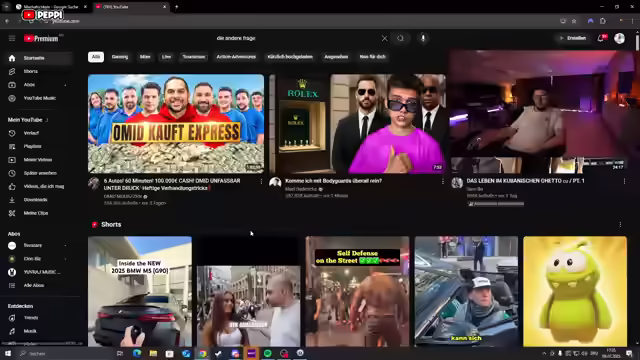Open the Spotify icon in the taskbar
Screen dimensions: 640x360
pyautogui.click(x=268, y=353)
